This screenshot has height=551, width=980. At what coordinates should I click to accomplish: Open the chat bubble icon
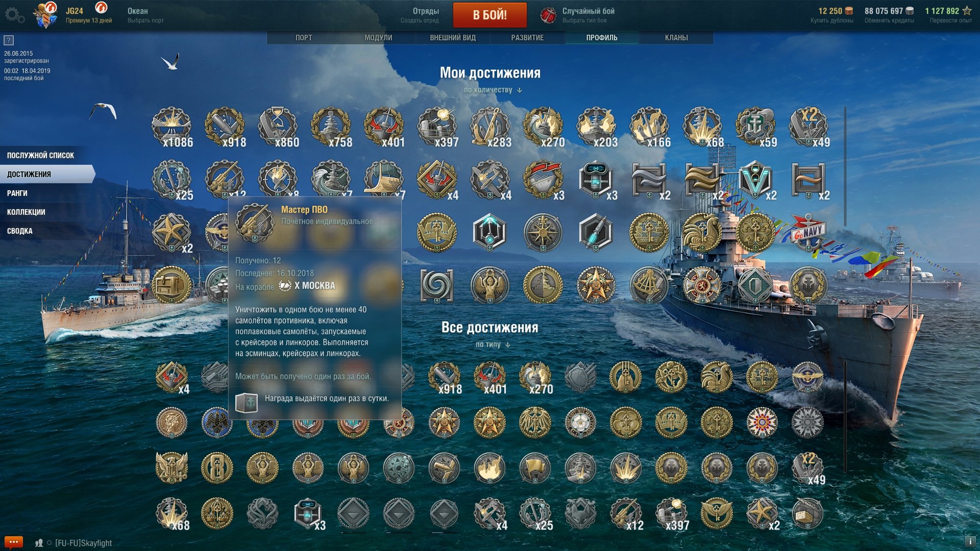14,542
